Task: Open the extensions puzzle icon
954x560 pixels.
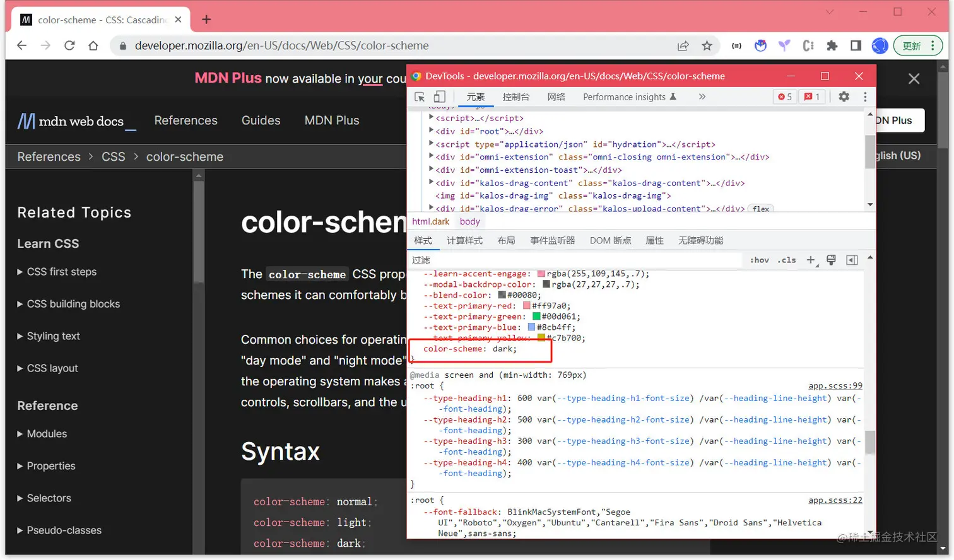Action: coord(832,45)
